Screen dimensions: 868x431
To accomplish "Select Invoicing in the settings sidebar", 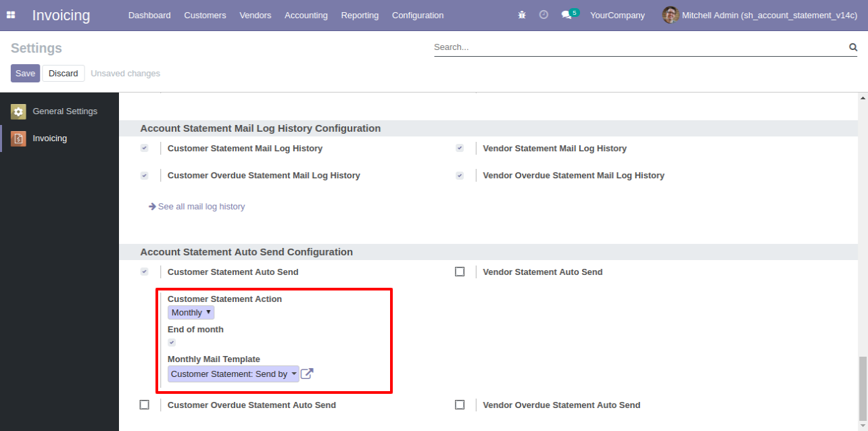I will (59, 138).
